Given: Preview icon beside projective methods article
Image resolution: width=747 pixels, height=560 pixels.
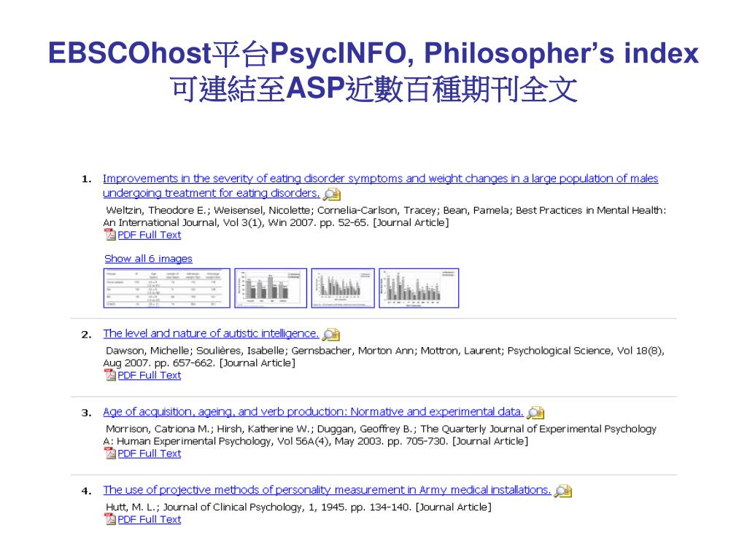Looking at the screenshot, I should [563, 491].
